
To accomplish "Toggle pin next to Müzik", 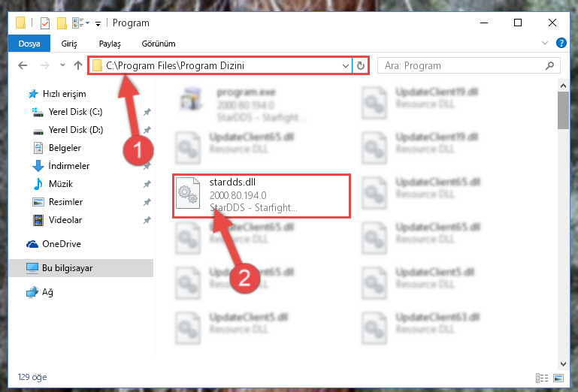I will coord(147,184).
